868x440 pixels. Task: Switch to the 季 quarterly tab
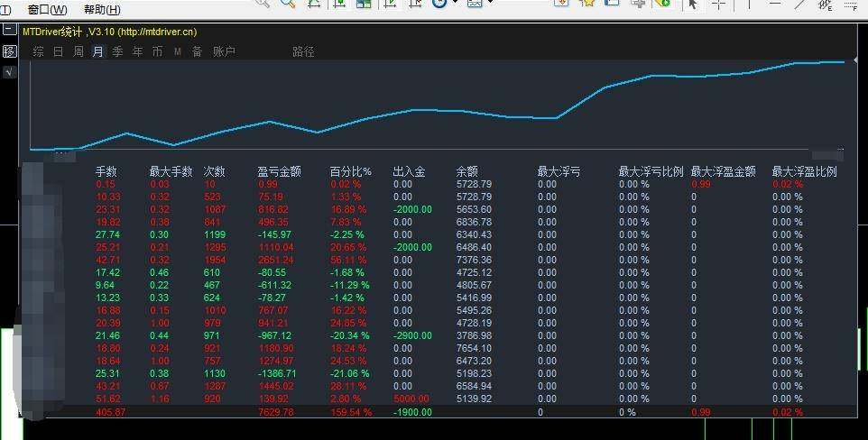(117, 51)
